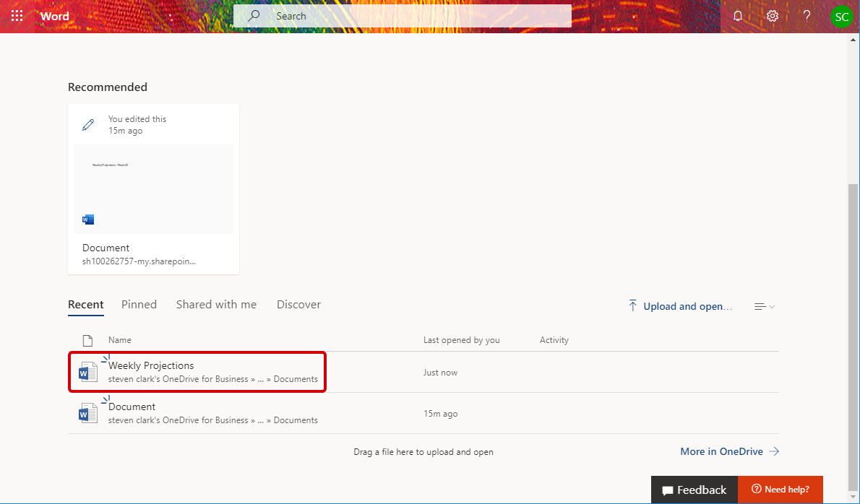Click the Word icon beside Document row
The image size is (860, 504).
click(87, 414)
